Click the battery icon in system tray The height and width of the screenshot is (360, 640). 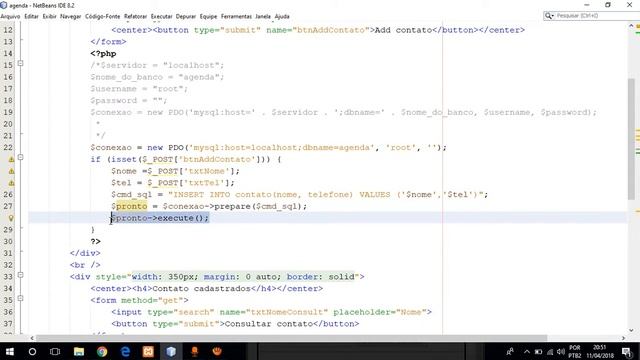click(538, 352)
